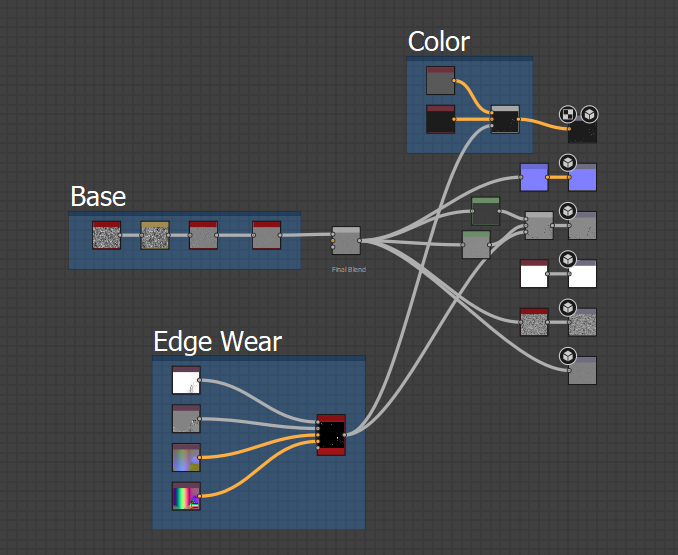This screenshot has width=678, height=555.
Task: Select the bottom-most gray output node
Action: [582, 370]
